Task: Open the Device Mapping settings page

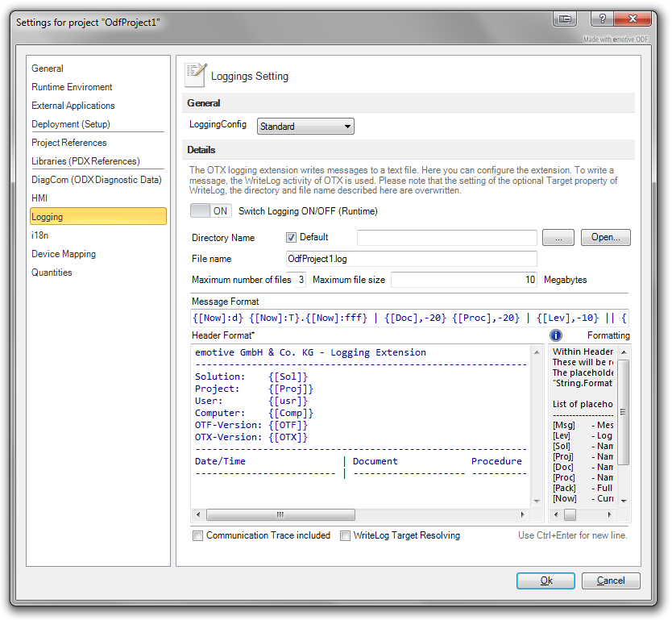Action: click(64, 254)
